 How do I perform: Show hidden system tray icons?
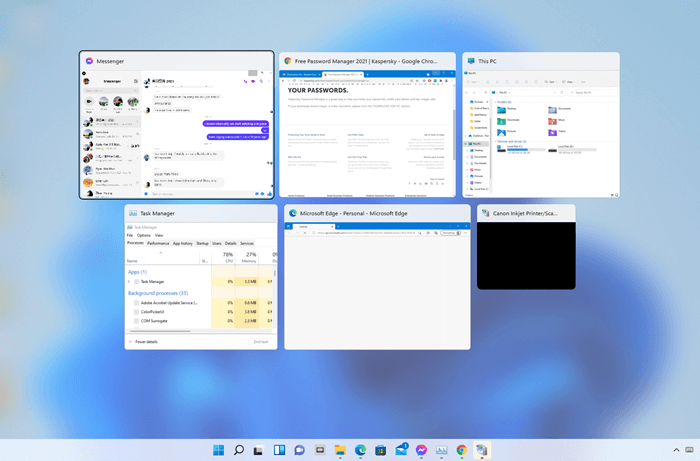676,450
